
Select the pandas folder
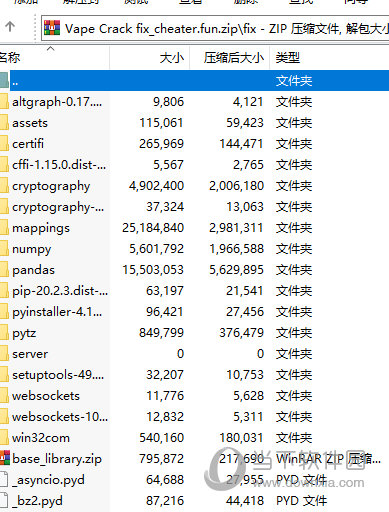click(33, 270)
